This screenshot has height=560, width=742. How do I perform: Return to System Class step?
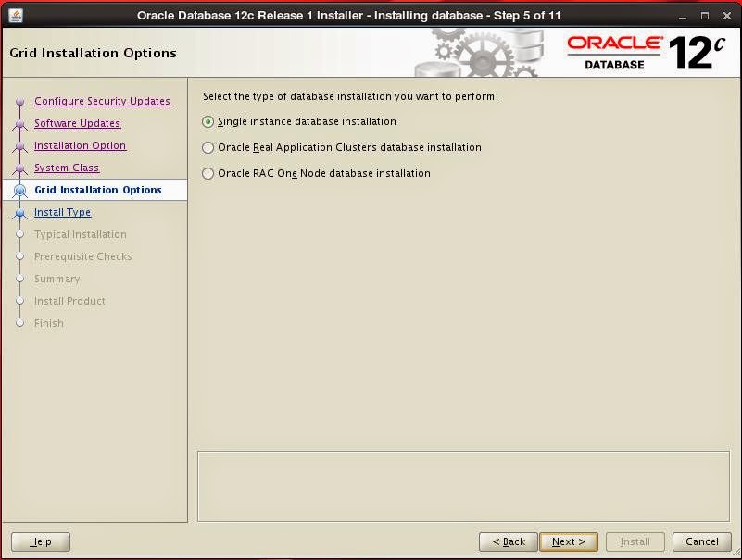pyautogui.click(x=67, y=168)
